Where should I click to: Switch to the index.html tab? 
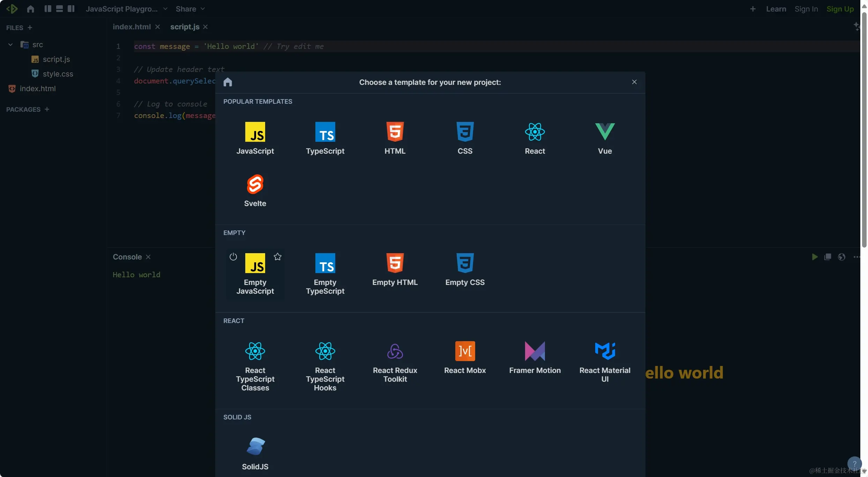(132, 27)
